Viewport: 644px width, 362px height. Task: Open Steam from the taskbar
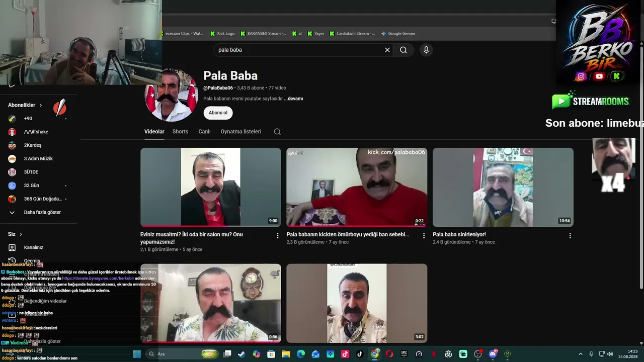coord(242,354)
